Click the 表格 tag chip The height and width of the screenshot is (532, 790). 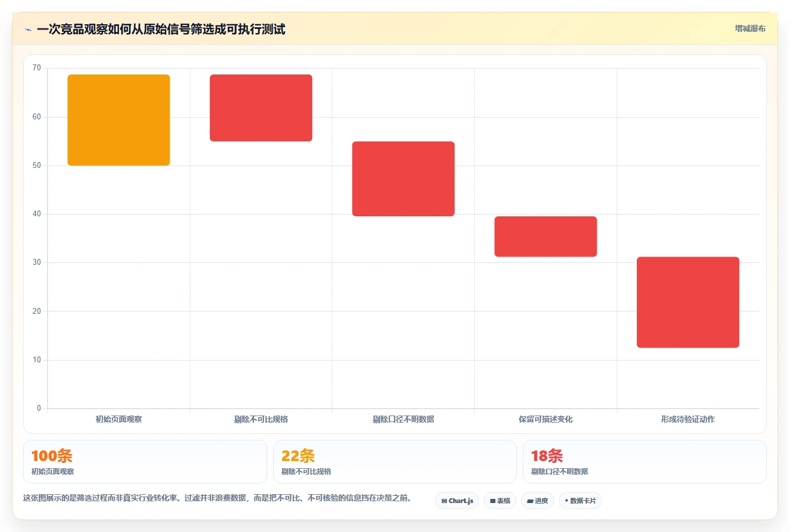click(500, 501)
